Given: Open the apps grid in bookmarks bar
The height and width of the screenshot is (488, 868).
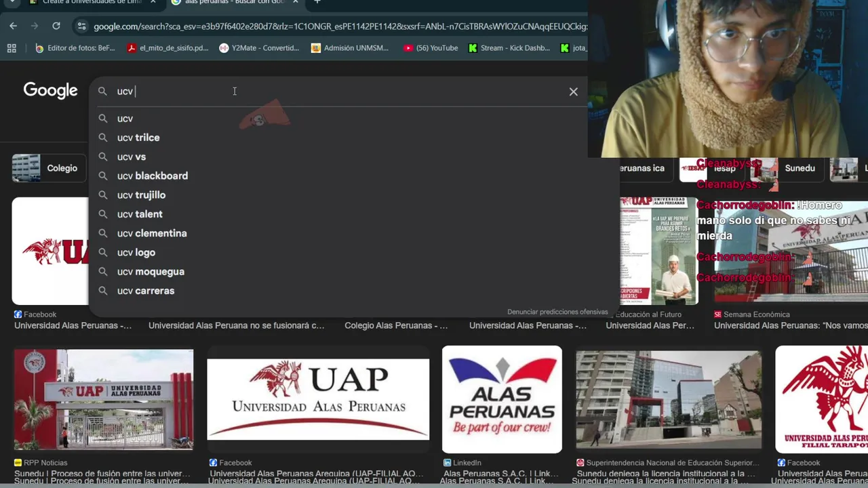Looking at the screenshot, I should (12, 48).
